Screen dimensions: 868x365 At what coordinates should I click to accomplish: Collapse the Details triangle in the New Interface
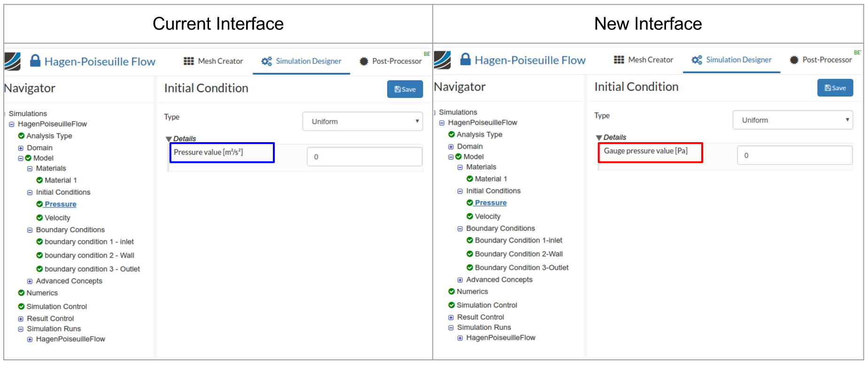pyautogui.click(x=599, y=137)
